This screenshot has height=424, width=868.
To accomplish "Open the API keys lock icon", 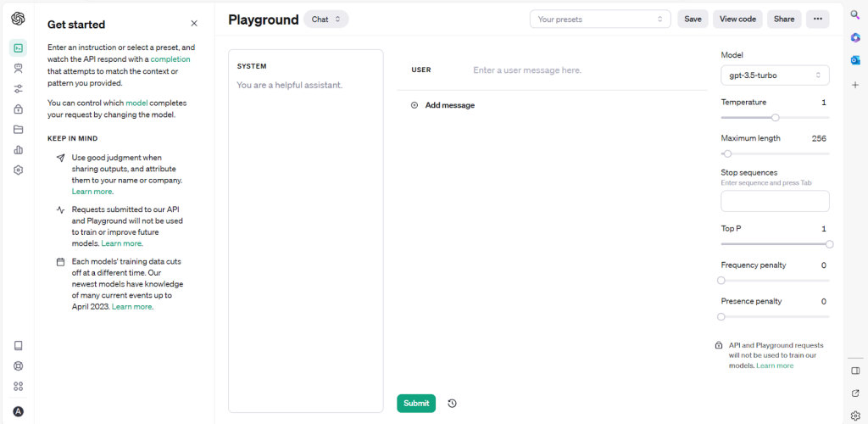I will 18,109.
